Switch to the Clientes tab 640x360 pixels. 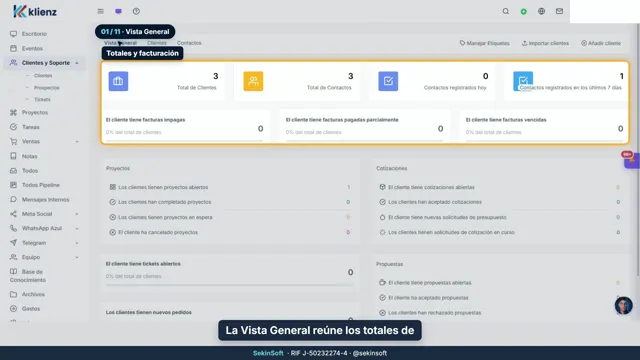click(x=157, y=43)
